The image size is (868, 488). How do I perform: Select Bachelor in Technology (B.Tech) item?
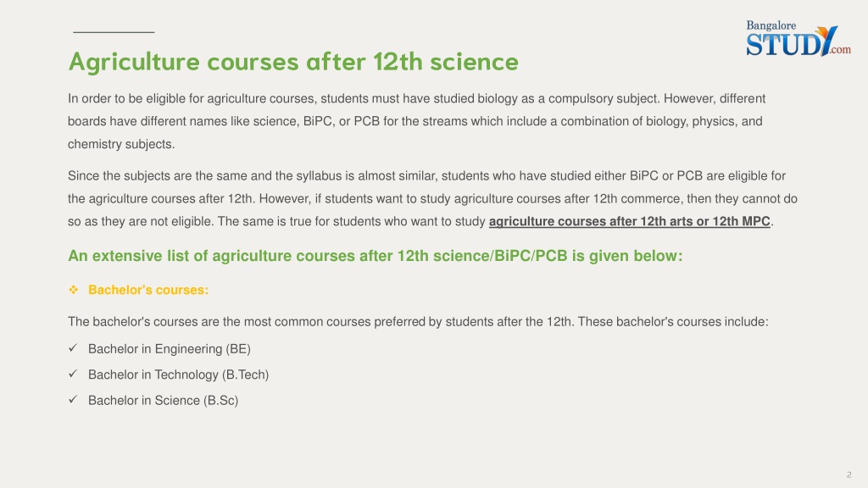(x=178, y=374)
